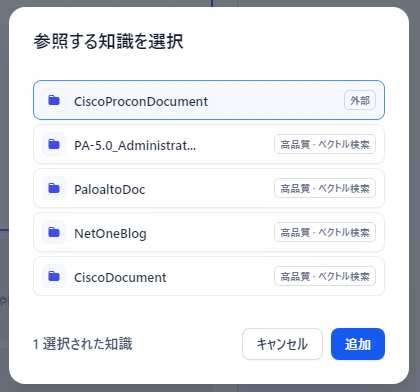Click the CiscoDocument folder icon
The height and width of the screenshot is (392, 420).
[x=54, y=276]
